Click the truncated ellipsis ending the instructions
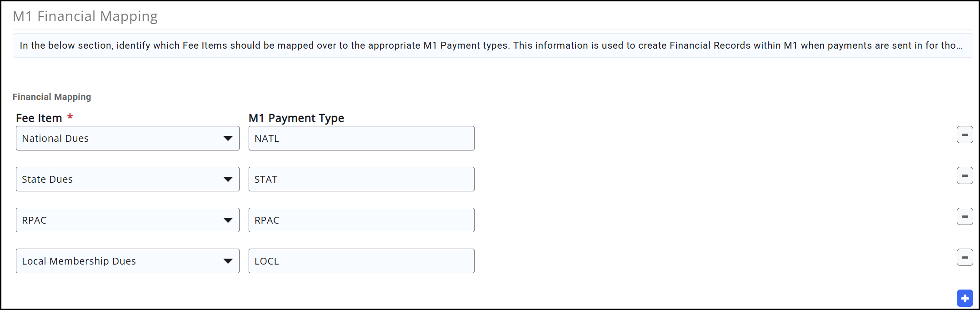This screenshot has width=980, height=310. pos(959,46)
